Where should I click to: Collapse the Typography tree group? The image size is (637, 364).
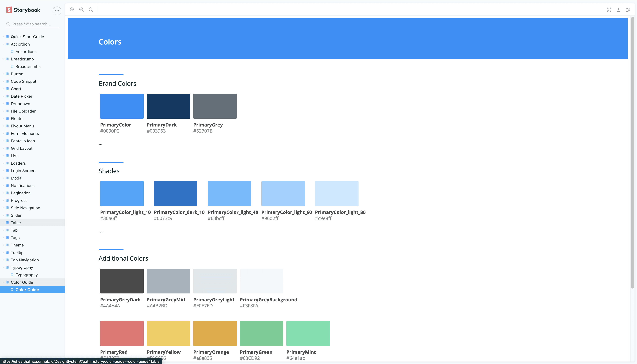22,268
